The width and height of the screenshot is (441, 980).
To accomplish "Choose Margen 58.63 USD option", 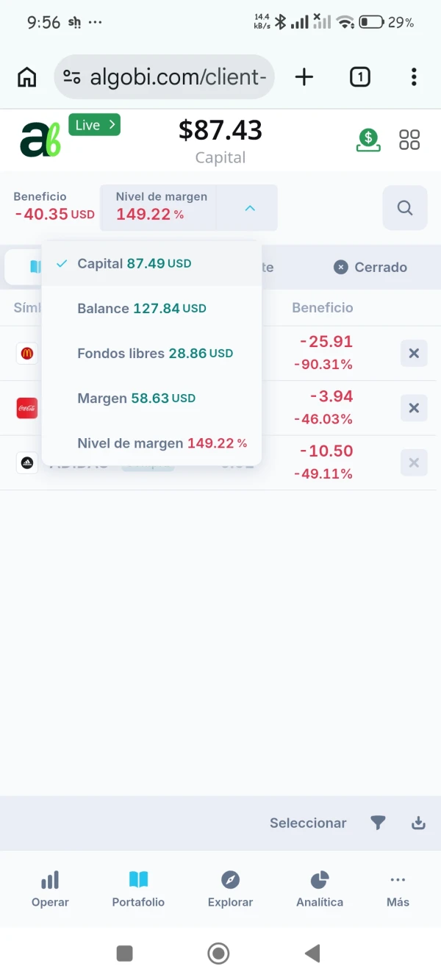I will tap(151, 398).
